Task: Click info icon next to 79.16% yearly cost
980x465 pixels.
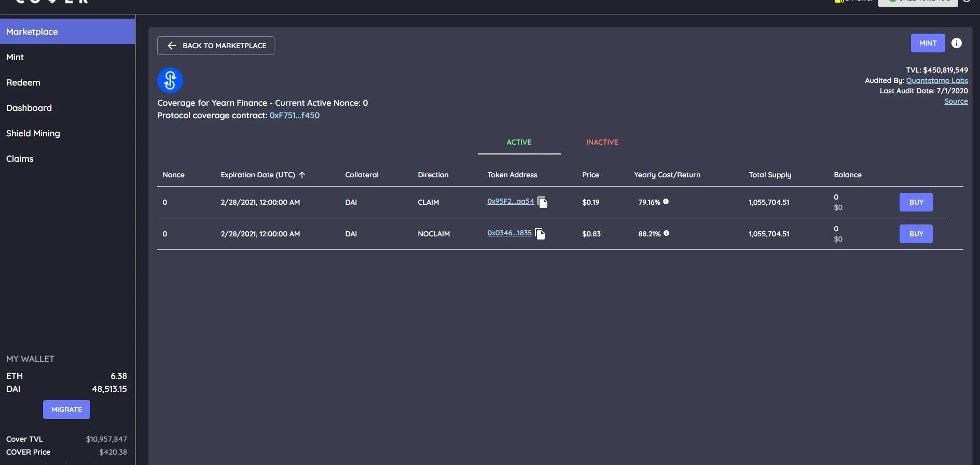Action: tap(666, 202)
